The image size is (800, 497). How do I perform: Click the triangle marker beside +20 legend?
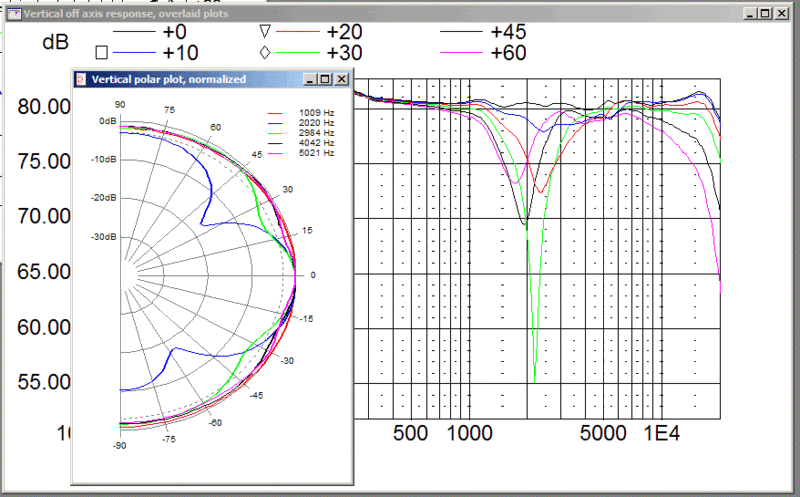[264, 32]
